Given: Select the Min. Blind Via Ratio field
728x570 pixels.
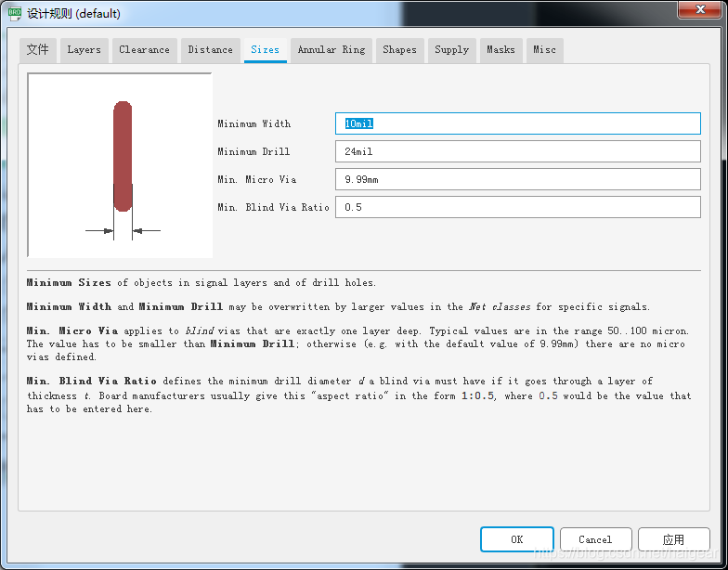Looking at the screenshot, I should [x=517, y=207].
